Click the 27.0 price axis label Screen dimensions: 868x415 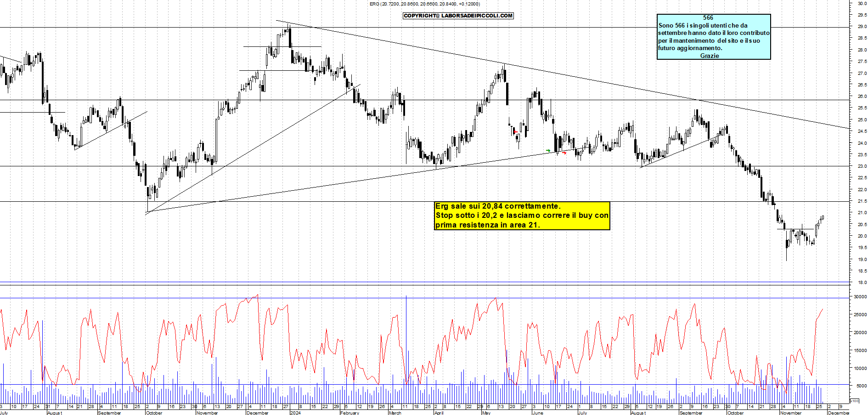(862, 74)
